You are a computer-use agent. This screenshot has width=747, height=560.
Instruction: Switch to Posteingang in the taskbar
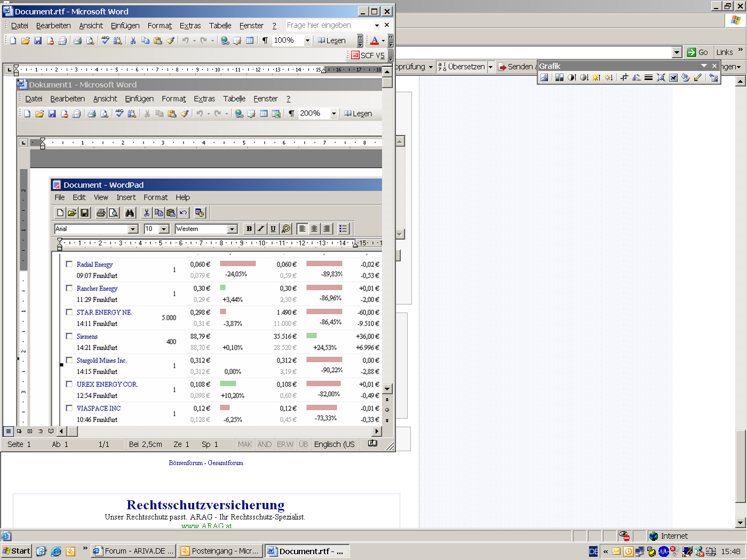tap(219, 551)
